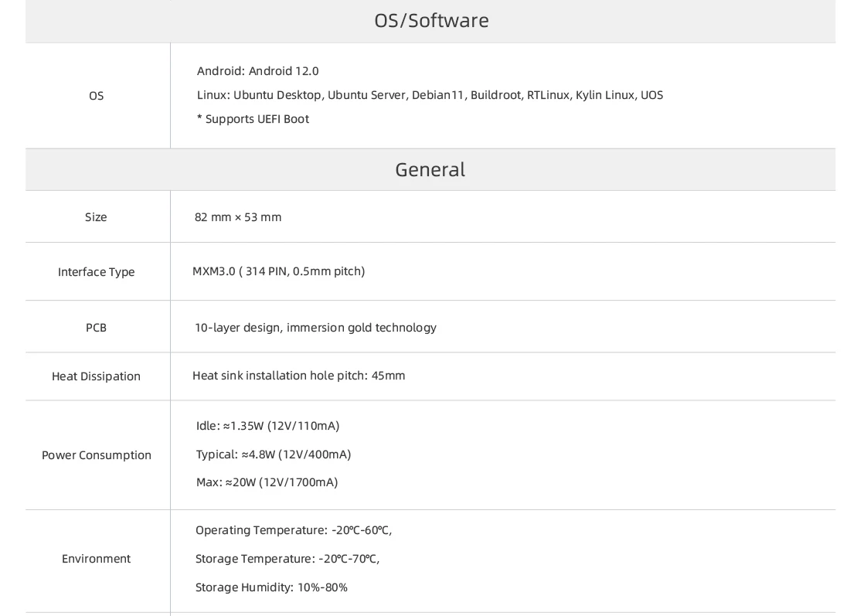This screenshot has height=616, width=864.
Task: Click the heat sink hole pitch value
Action: click(298, 376)
